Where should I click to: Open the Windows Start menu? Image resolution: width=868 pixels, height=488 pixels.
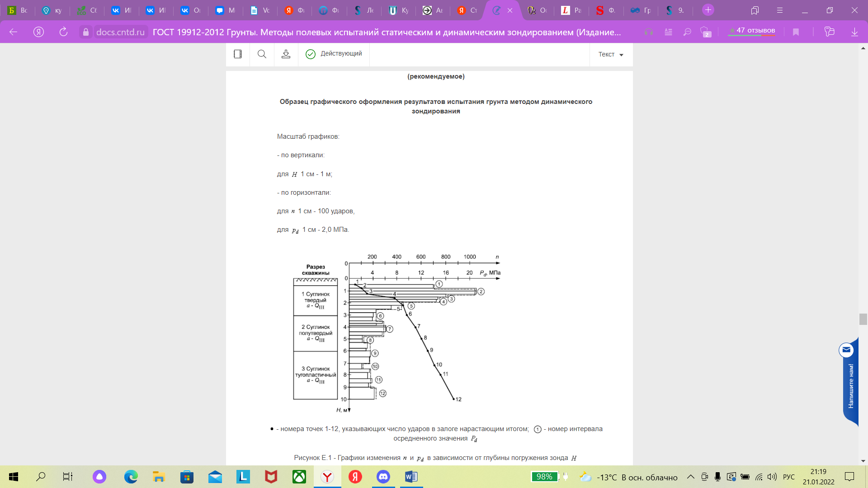point(14,477)
